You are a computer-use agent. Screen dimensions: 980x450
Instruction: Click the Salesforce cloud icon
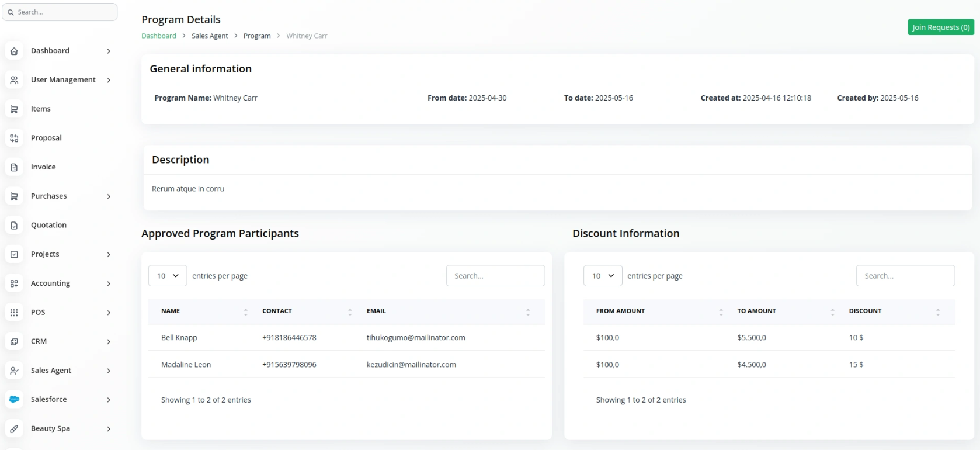click(x=14, y=400)
